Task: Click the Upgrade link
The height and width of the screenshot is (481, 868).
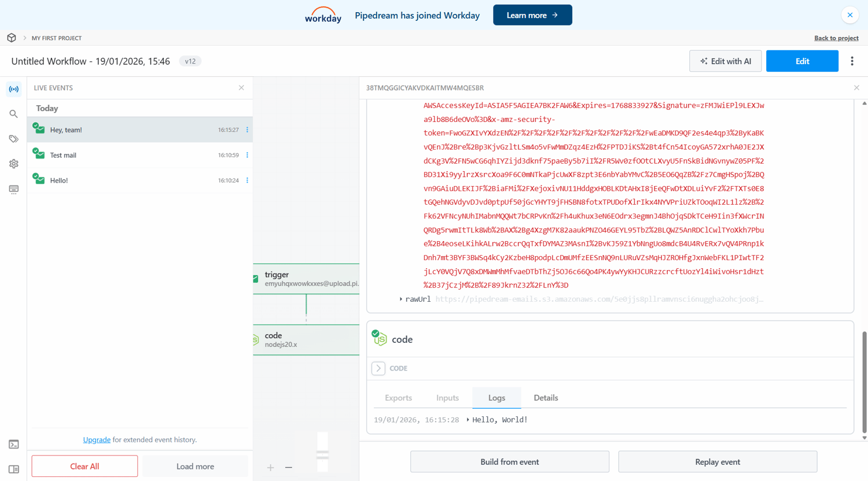Action: [x=97, y=440]
